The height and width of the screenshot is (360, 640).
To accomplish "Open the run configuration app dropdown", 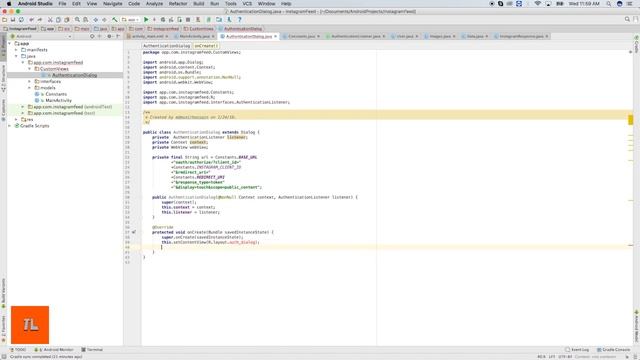I will click(x=130, y=20).
